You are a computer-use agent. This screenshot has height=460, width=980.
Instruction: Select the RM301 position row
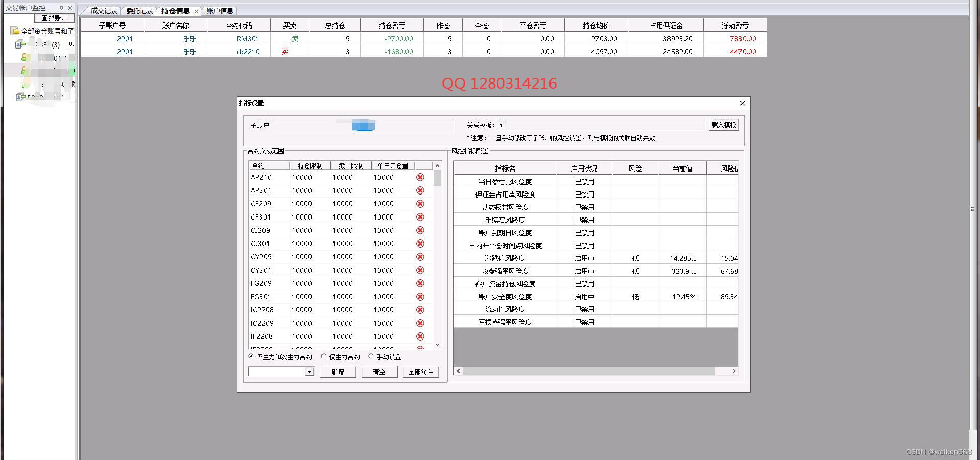coord(424,38)
